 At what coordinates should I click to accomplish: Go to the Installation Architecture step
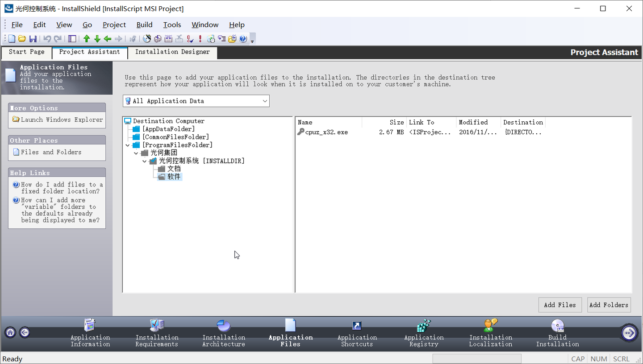click(x=224, y=333)
